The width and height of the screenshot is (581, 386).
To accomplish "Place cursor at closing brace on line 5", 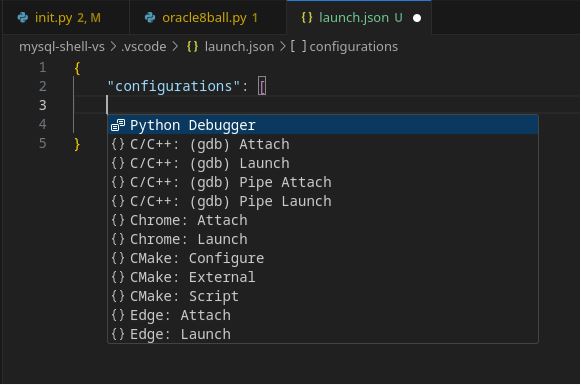I will coord(77,144).
